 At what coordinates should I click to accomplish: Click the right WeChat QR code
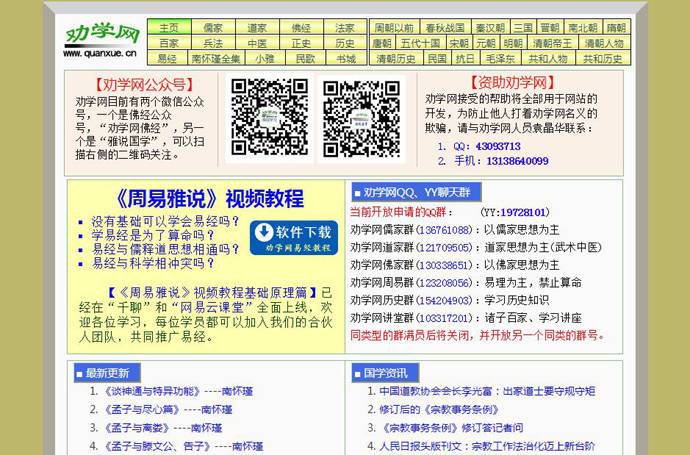point(361,119)
